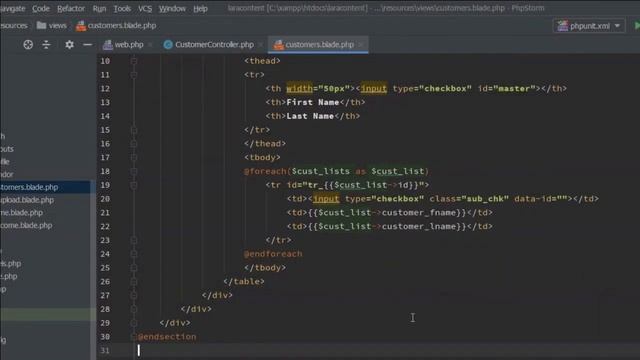Toggle fold marker at line 25
Screen dimensions: 640x360
(x=133, y=268)
